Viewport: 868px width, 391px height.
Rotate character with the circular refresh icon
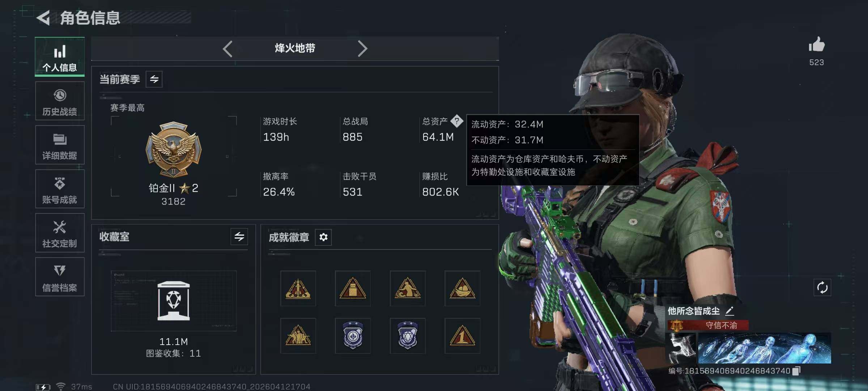click(x=822, y=288)
